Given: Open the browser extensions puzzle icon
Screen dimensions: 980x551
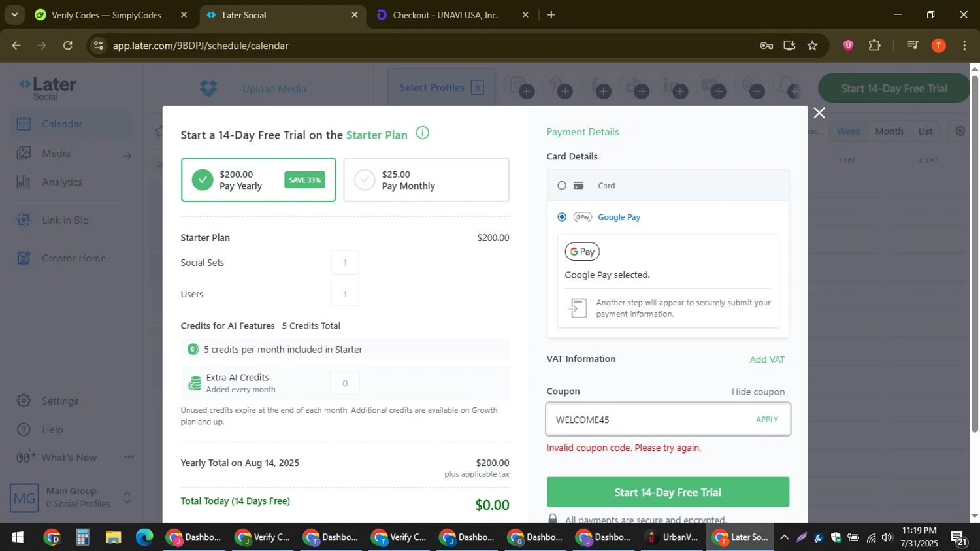Looking at the screenshot, I should [874, 46].
